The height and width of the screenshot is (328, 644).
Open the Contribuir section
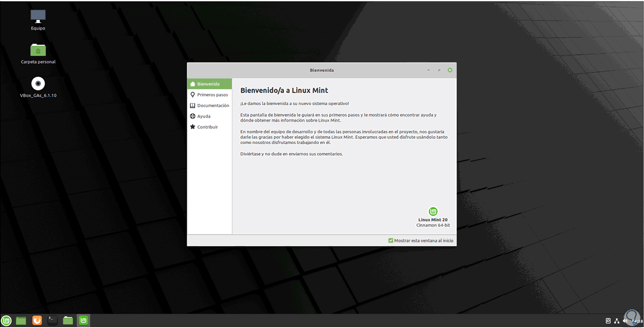click(210, 127)
